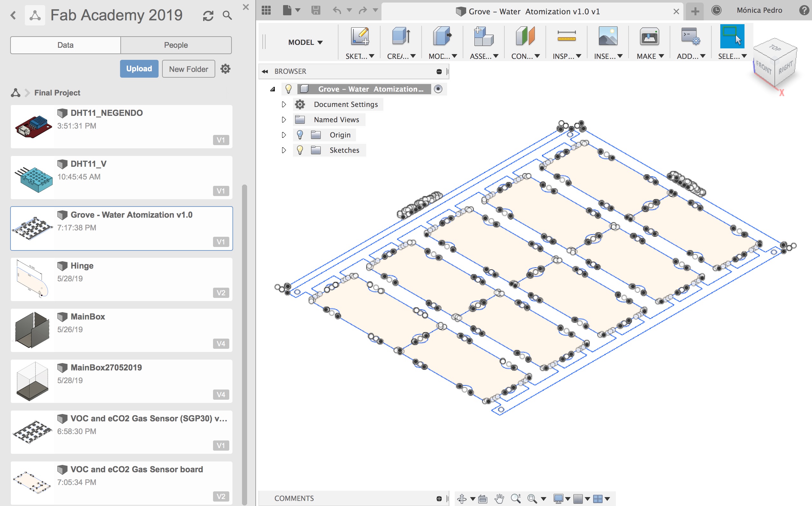Go back from Fab Academy 2019 project
The width and height of the screenshot is (812, 506).
click(x=13, y=15)
